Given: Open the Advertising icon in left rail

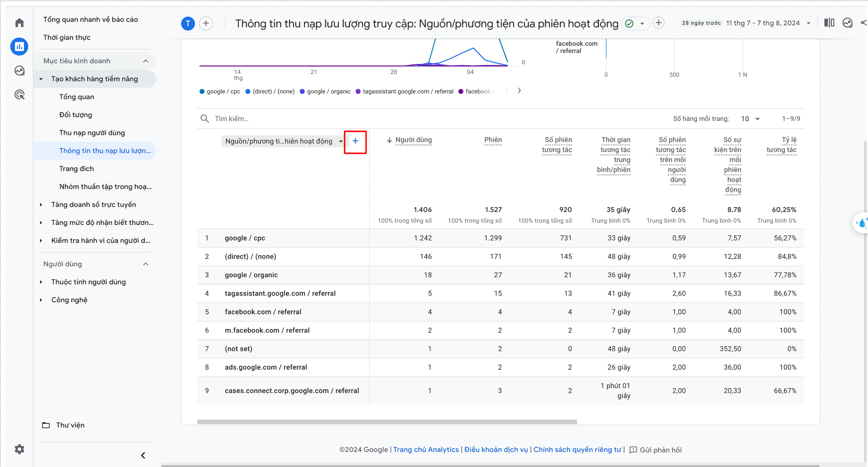Looking at the screenshot, I should [x=19, y=95].
